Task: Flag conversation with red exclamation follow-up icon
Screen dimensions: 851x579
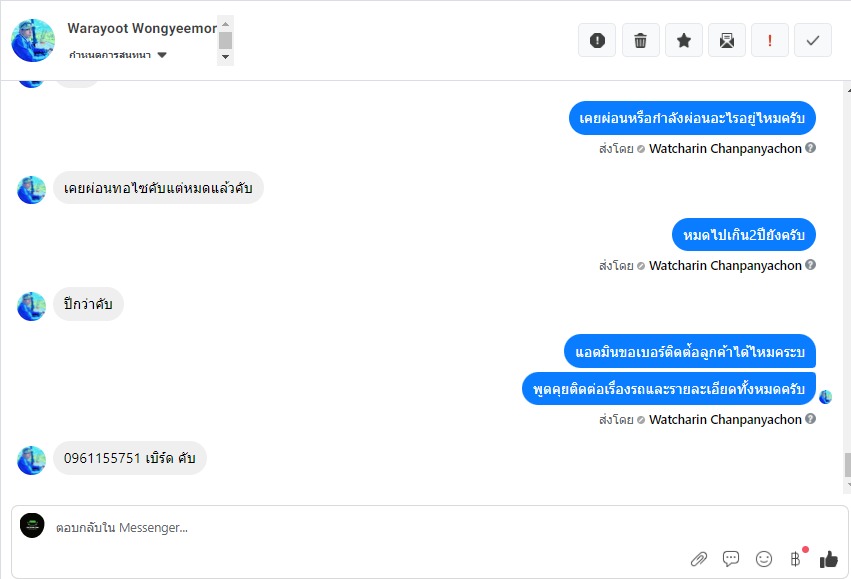Action: tap(770, 40)
